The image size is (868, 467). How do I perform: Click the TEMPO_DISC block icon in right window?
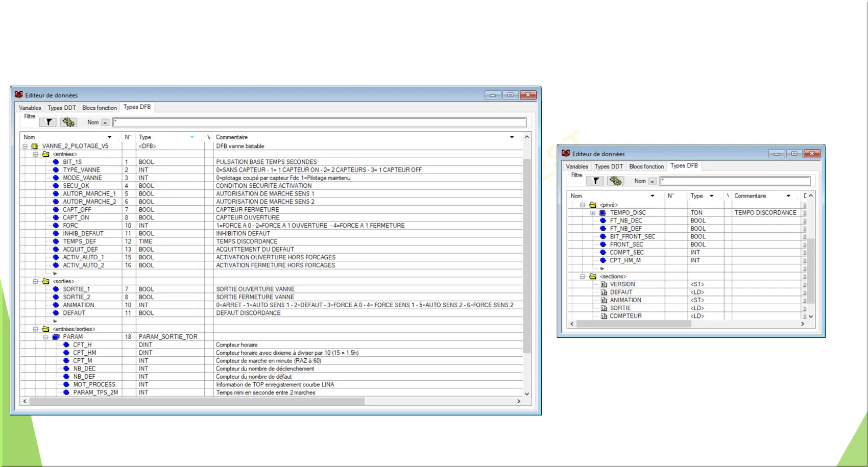tap(602, 213)
